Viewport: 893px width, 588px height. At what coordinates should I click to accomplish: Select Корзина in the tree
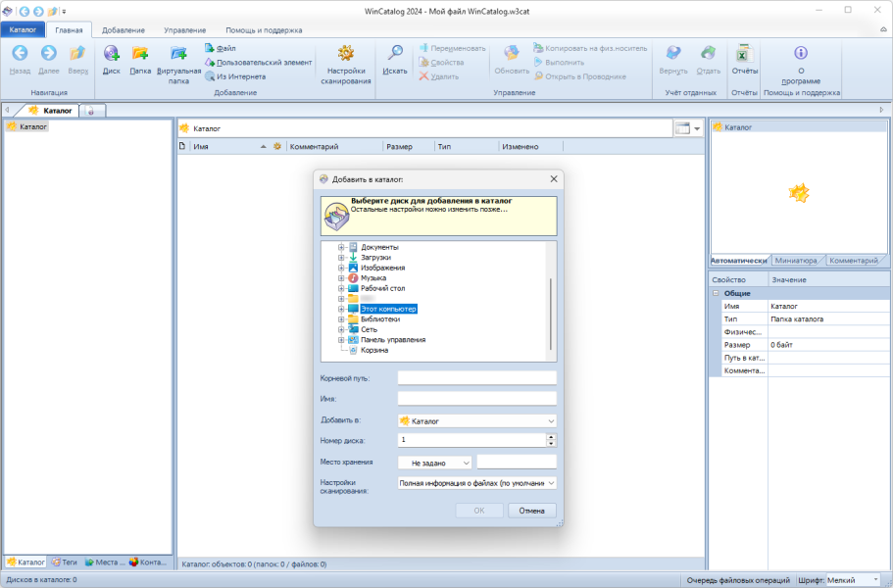(x=374, y=350)
